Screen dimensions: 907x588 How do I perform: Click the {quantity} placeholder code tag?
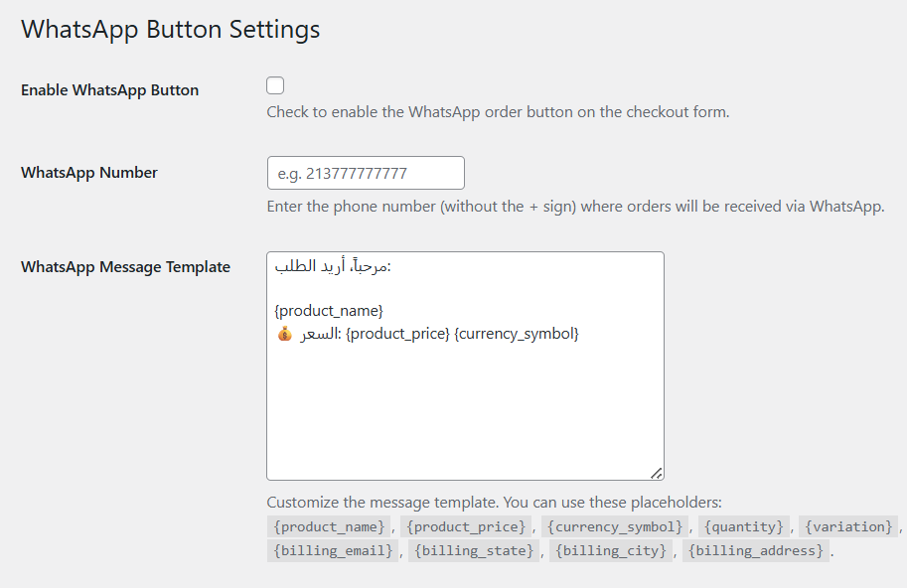744,526
